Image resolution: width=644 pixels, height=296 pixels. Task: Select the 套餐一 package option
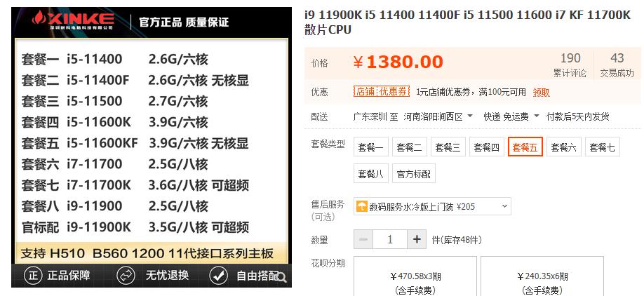(x=370, y=147)
